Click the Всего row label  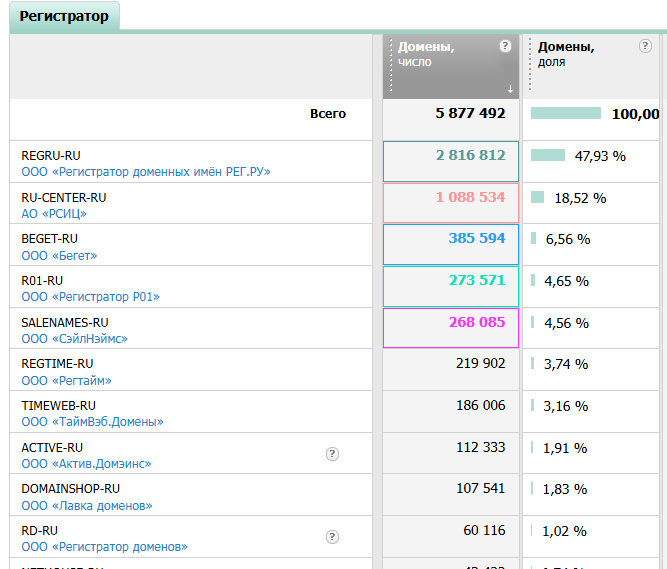[x=328, y=114]
